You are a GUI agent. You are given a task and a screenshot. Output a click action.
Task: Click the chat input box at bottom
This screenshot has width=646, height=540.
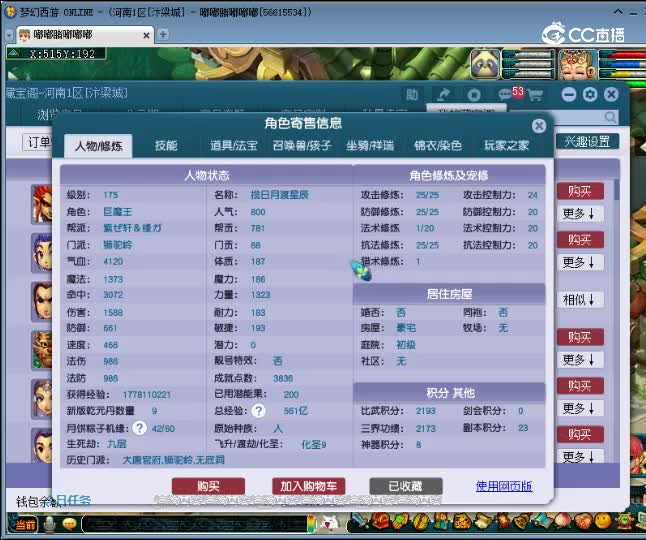(x=196, y=524)
